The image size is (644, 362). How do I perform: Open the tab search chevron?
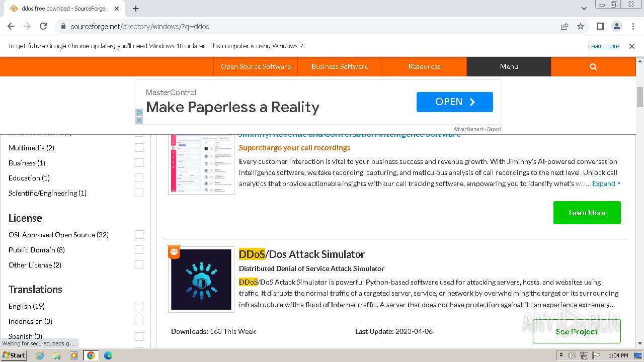coord(584,9)
